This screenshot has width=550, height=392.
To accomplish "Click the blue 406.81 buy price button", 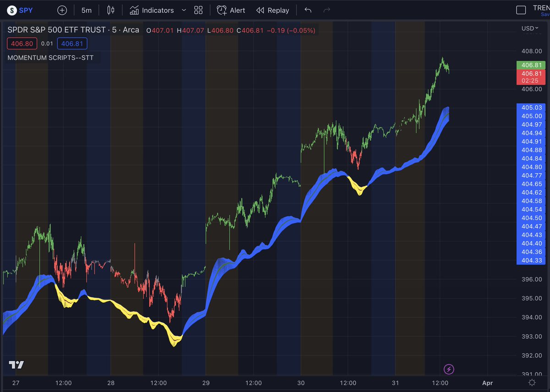I will pos(72,44).
